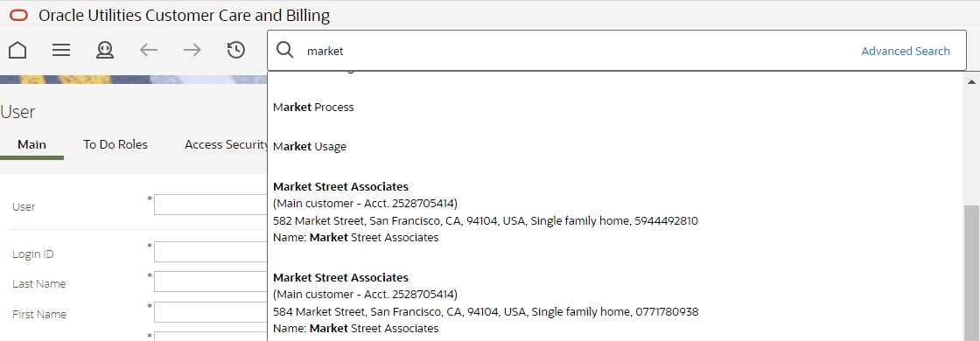The image size is (980, 341).
Task: Choose Market Street Associates at 582 Market Street
Action: coord(486,212)
